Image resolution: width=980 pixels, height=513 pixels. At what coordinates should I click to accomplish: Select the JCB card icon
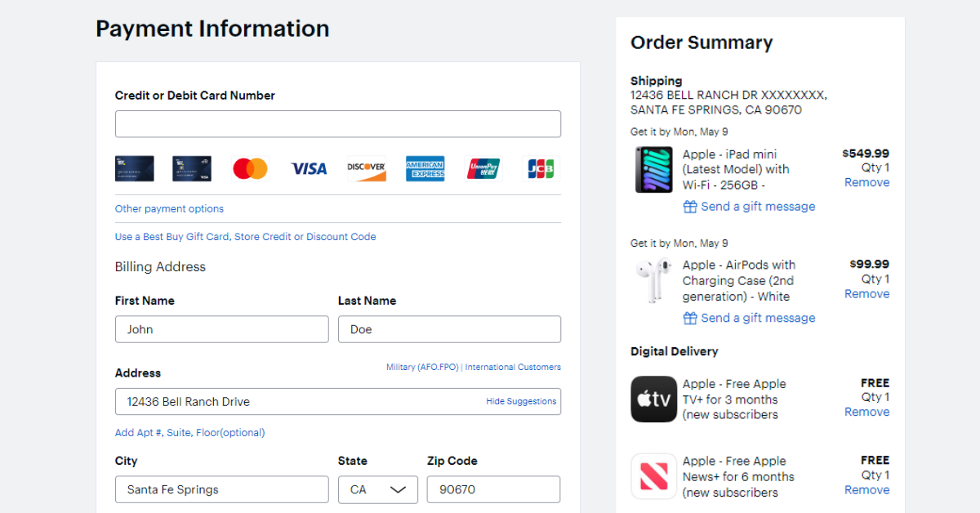[541, 168]
